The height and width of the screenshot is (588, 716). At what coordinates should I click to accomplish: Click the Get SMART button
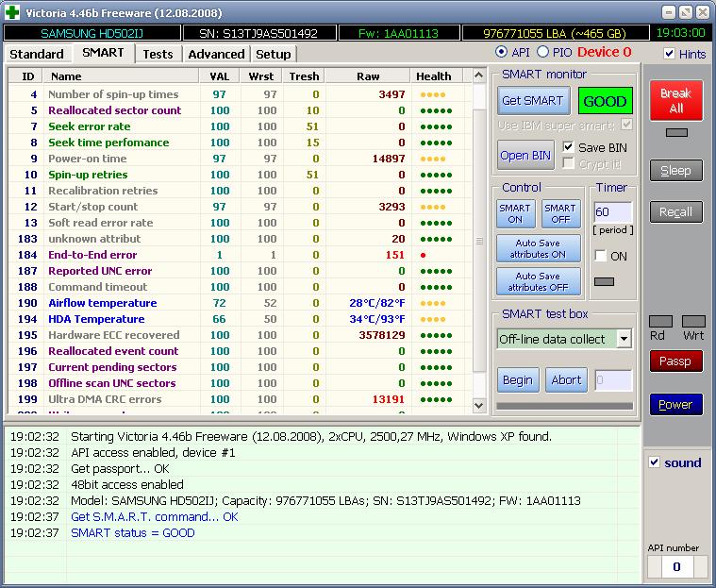pyautogui.click(x=532, y=101)
